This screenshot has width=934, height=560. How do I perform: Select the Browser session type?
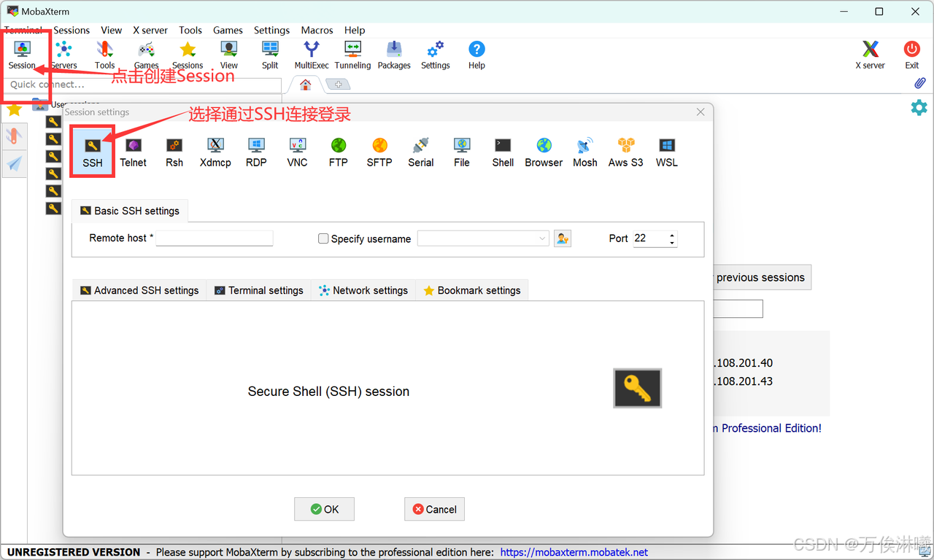coord(544,152)
